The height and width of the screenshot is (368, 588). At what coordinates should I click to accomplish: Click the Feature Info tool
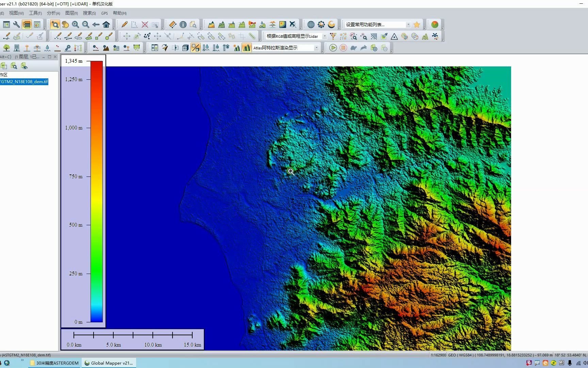183,25
